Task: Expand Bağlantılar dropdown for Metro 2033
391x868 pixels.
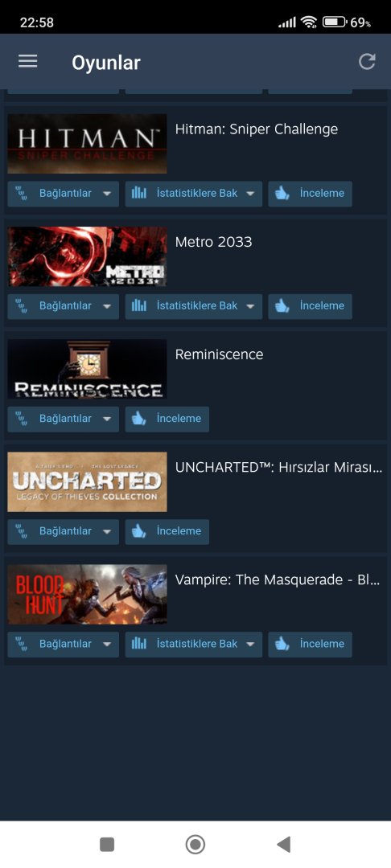Action: 63,306
